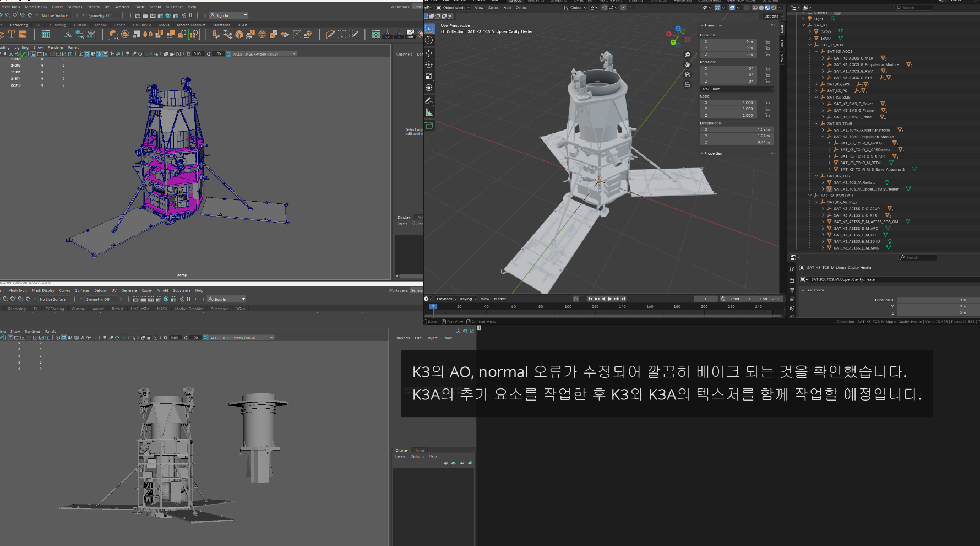
Task: Toggle lock on Scale Z field
Action: 767,116
